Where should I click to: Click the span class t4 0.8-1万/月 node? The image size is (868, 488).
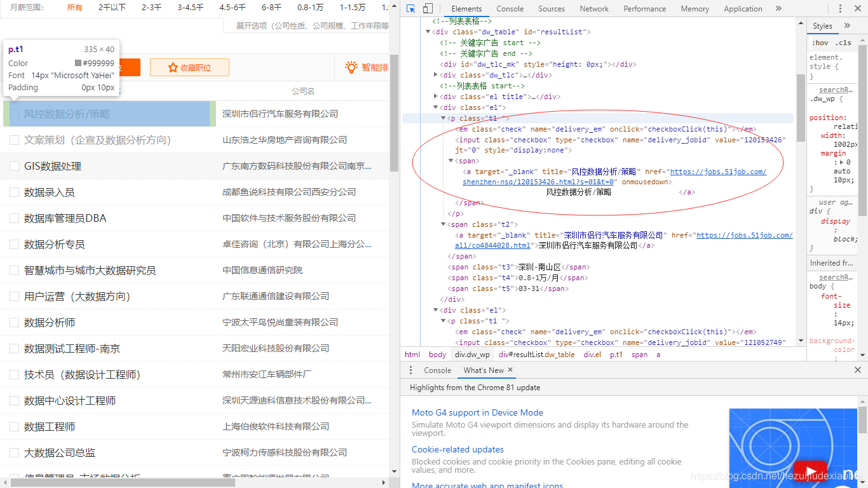(518, 278)
